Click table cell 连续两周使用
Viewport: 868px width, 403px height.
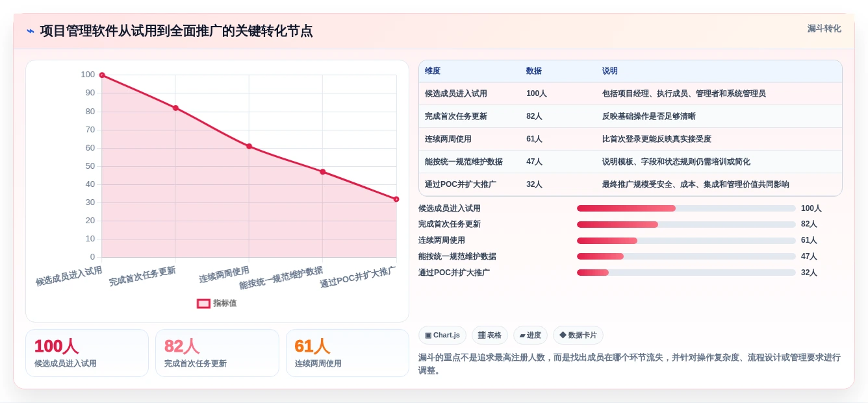470,139
